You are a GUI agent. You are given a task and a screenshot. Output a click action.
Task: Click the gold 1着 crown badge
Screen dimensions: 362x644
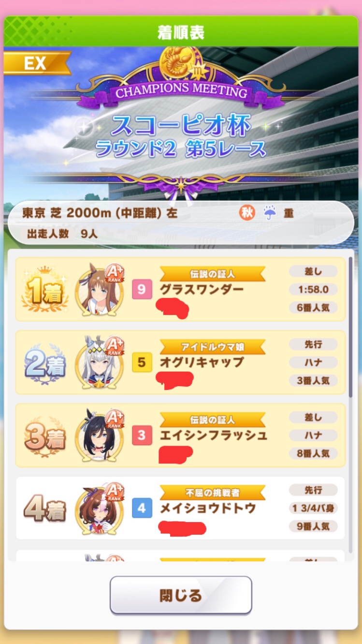click(44, 289)
